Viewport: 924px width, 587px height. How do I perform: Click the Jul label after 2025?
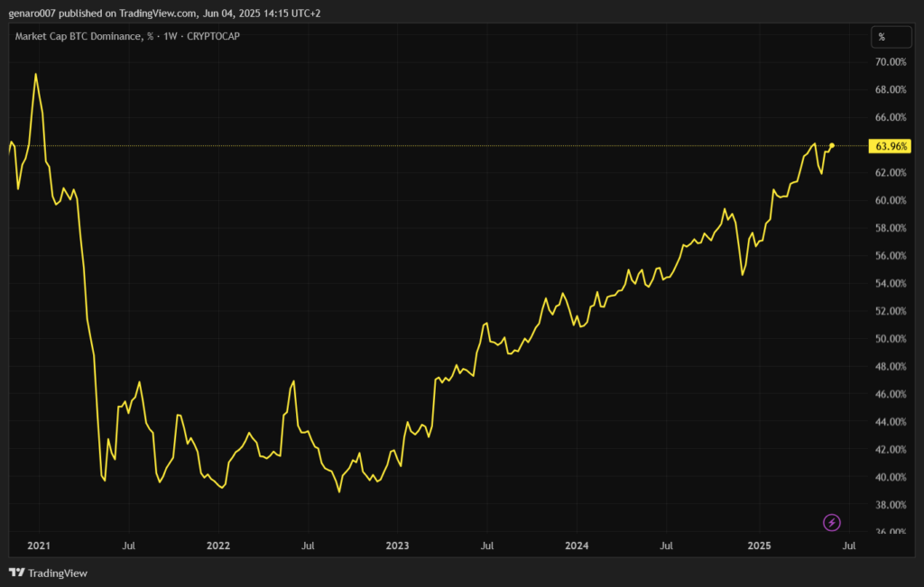coord(846,546)
